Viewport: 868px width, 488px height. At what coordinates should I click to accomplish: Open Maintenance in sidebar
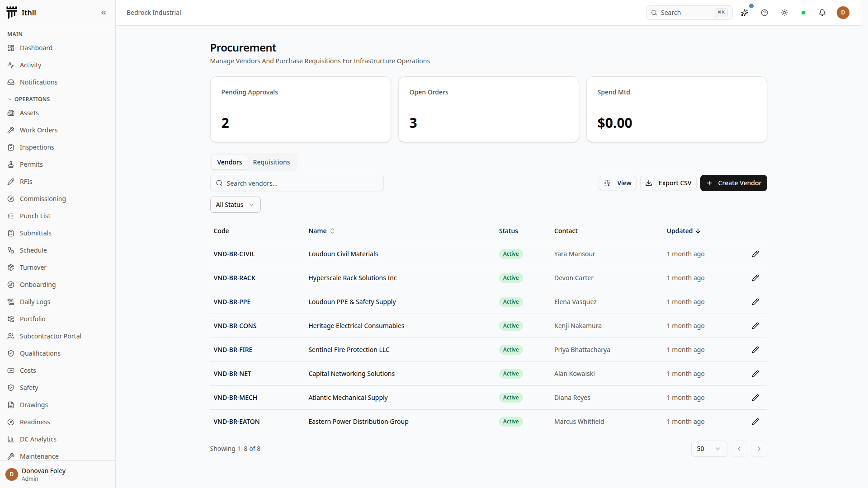[x=57, y=455]
